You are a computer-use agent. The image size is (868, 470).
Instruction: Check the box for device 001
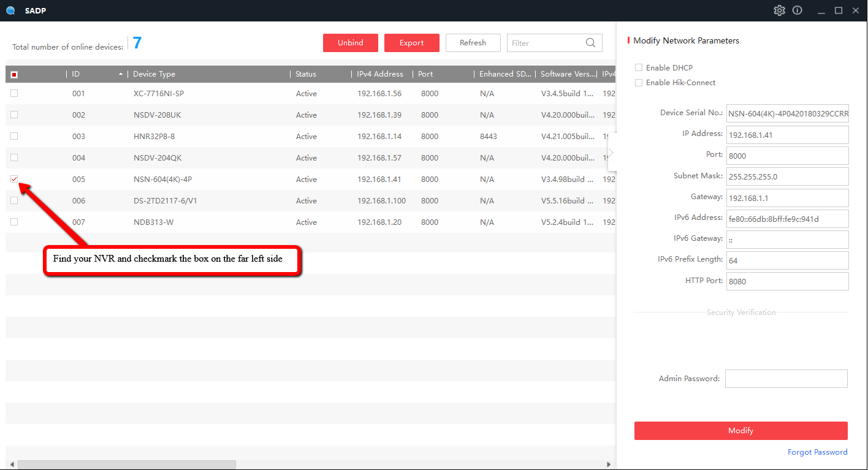point(14,93)
